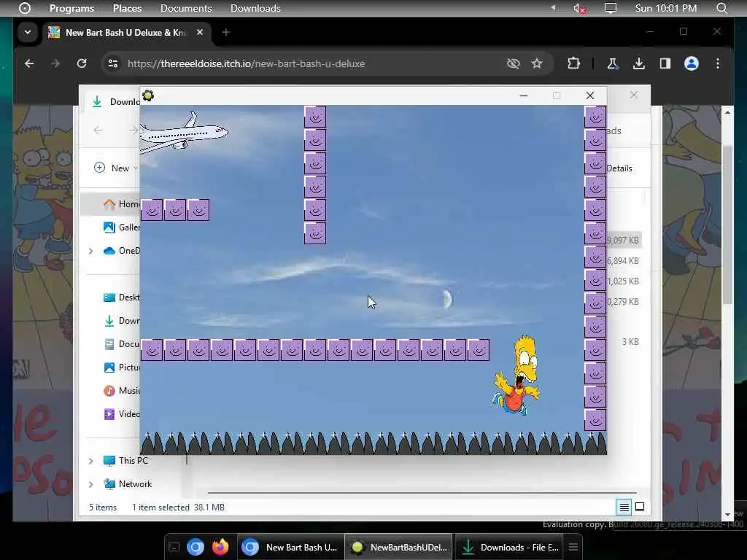This screenshot has height=560, width=747.
Task: Open the Desktop folder in sidebar
Action: 122,297
